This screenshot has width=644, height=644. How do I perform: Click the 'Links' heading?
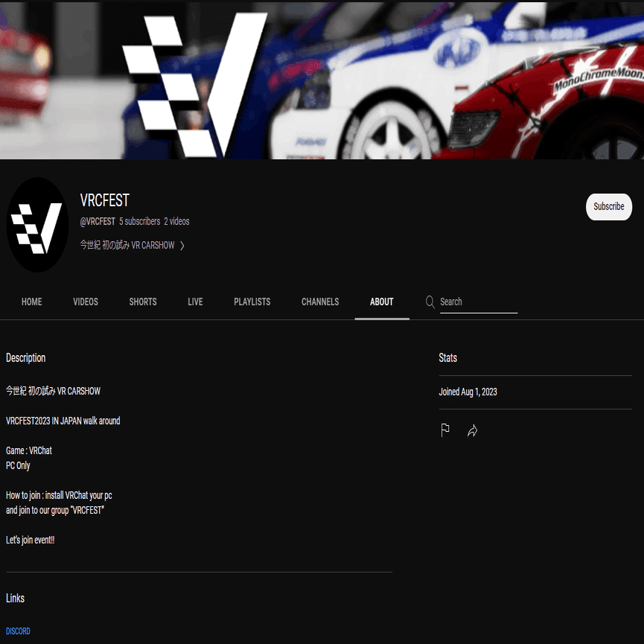click(15, 599)
